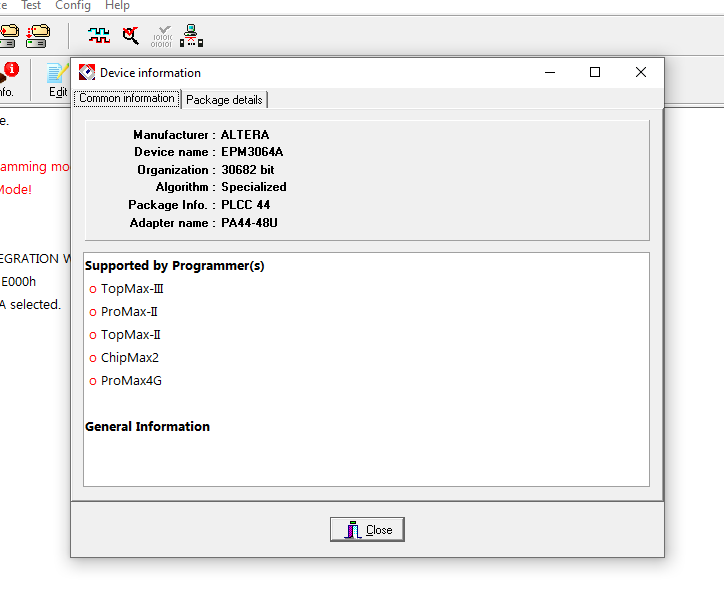Select TopMax-III programmer entry
The image size is (724, 607).
132,289
